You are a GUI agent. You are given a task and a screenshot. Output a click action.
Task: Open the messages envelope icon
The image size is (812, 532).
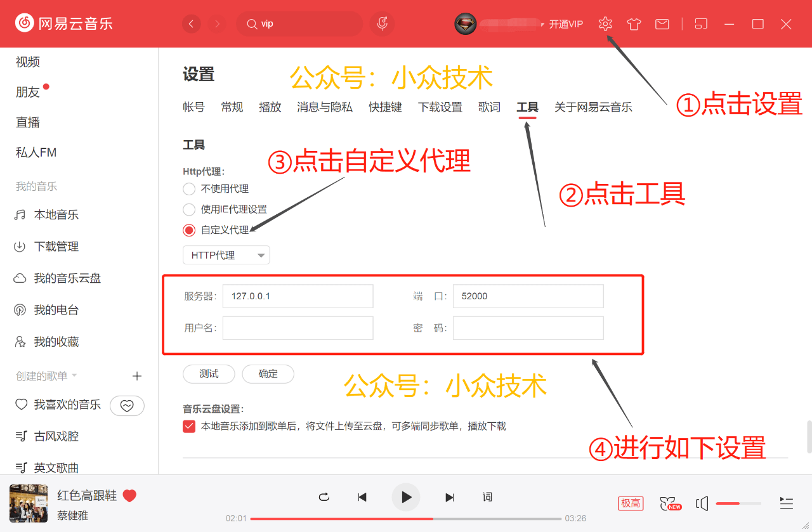point(662,24)
